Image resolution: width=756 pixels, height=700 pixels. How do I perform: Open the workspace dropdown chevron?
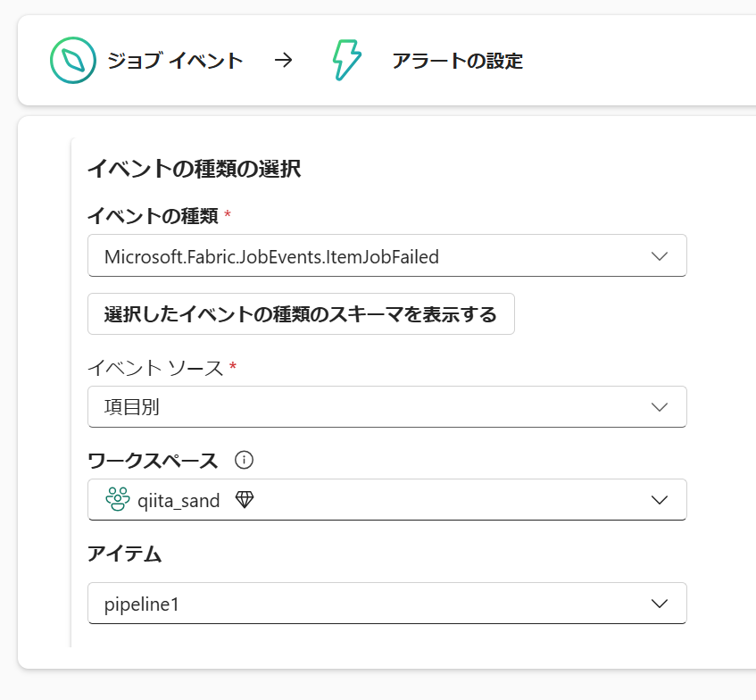point(660,500)
